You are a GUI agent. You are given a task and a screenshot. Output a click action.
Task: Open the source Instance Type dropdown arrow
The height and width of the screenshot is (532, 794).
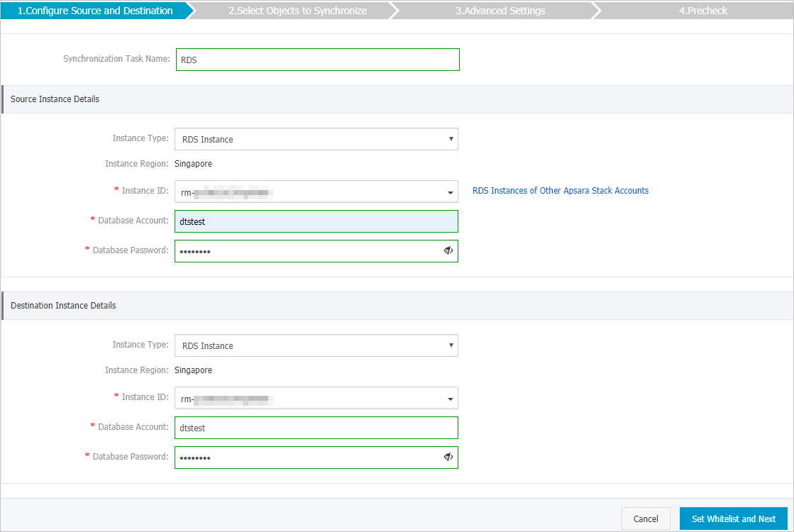pyautogui.click(x=451, y=139)
